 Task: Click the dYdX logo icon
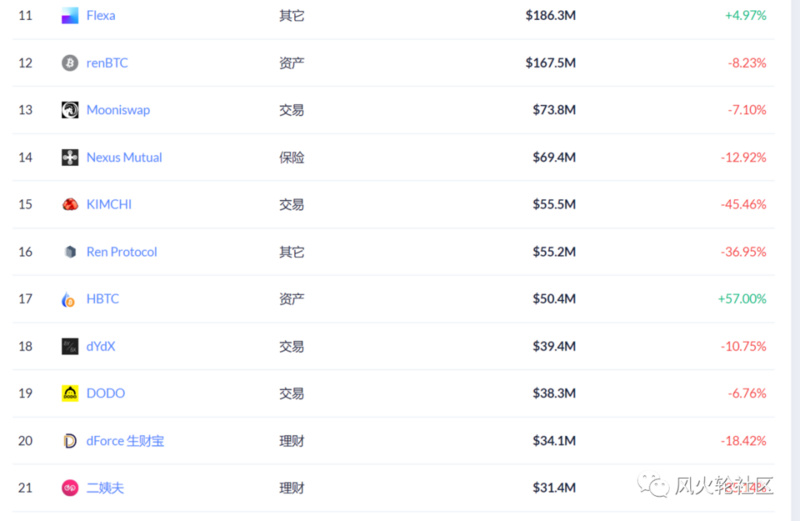70,346
